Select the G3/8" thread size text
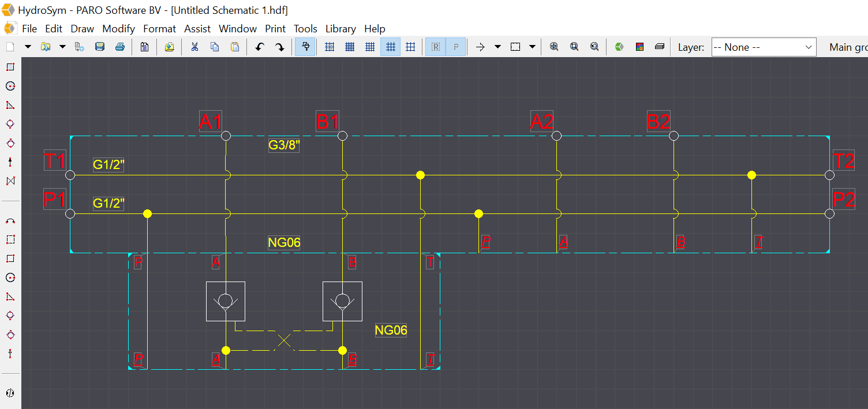868x409 pixels. [x=284, y=145]
